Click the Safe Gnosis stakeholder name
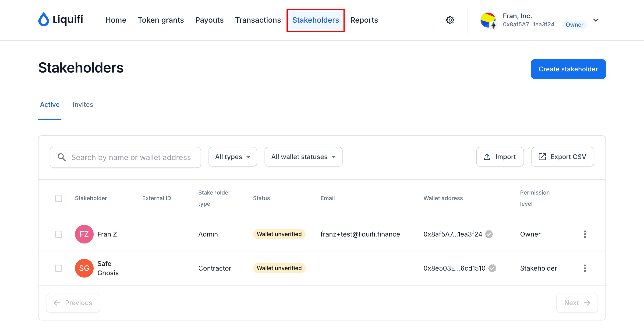 pyautogui.click(x=108, y=268)
